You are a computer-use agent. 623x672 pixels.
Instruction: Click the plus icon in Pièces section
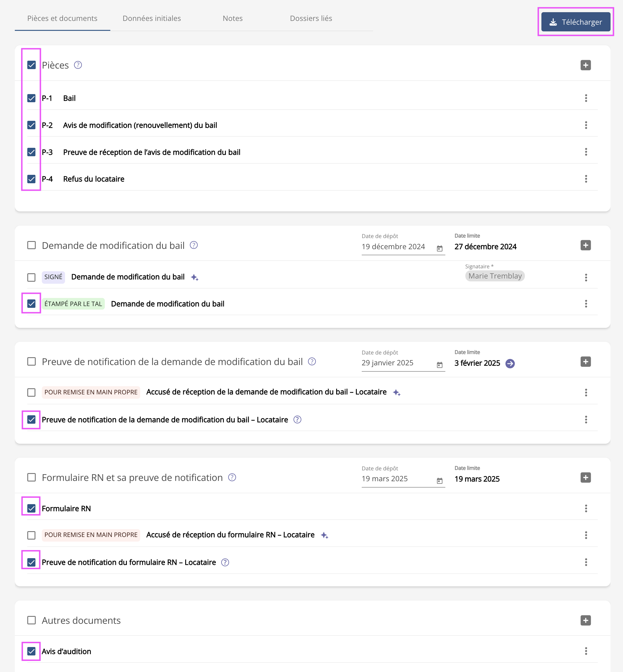pos(586,65)
